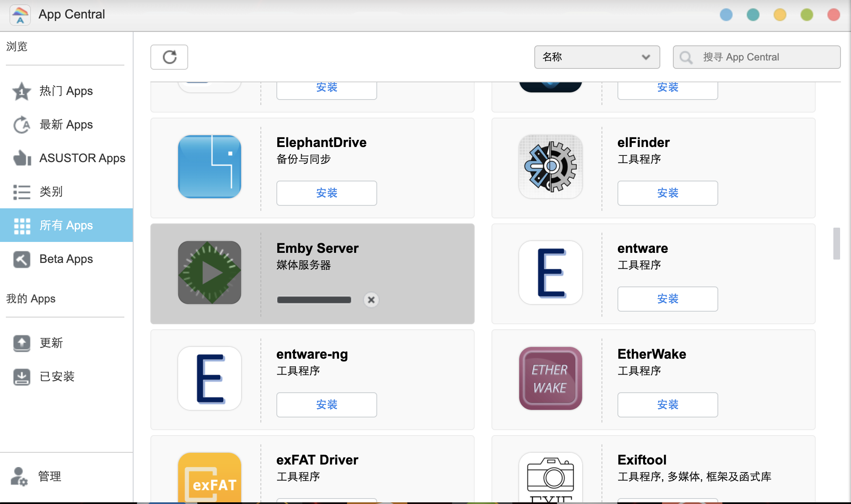Open elFinder title text
This screenshot has width=851, height=504.
click(644, 142)
